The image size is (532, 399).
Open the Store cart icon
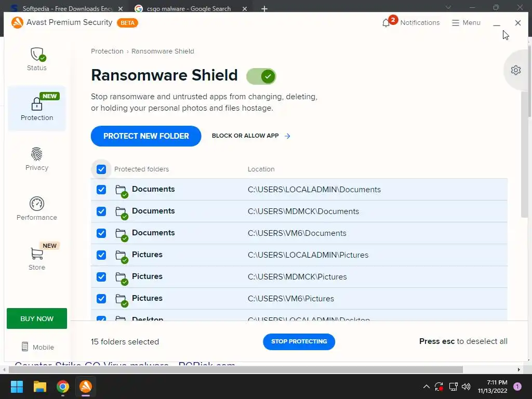37,254
